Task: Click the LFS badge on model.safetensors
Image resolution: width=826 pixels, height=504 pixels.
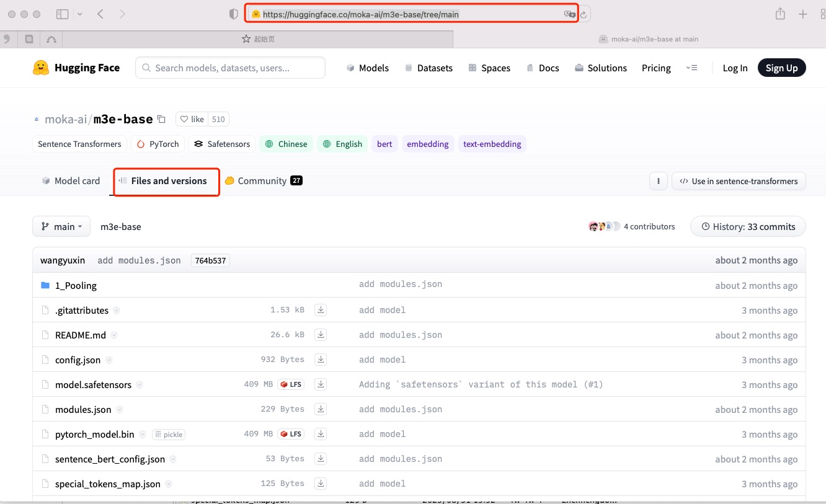Action: (x=291, y=384)
